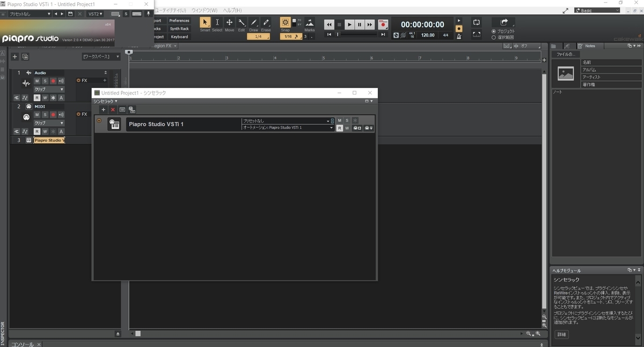The image size is (644, 347).
Task: Click the Preferences button
Action: coord(179,20)
